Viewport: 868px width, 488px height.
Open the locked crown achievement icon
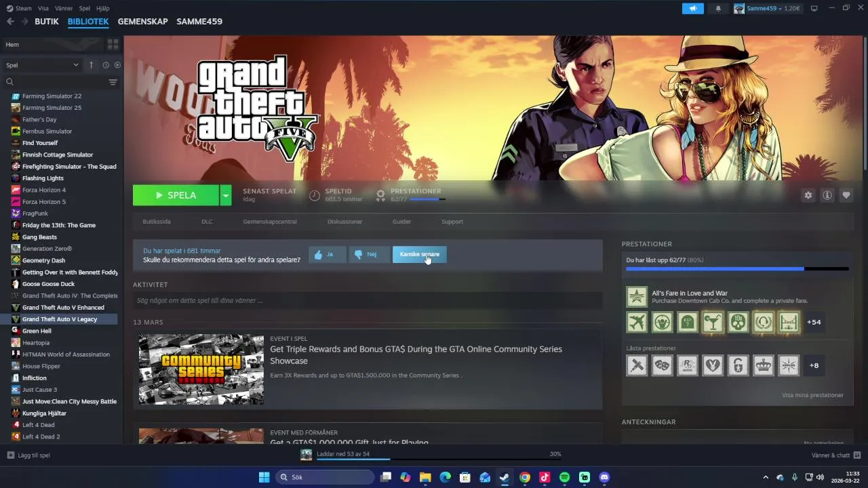click(x=764, y=365)
